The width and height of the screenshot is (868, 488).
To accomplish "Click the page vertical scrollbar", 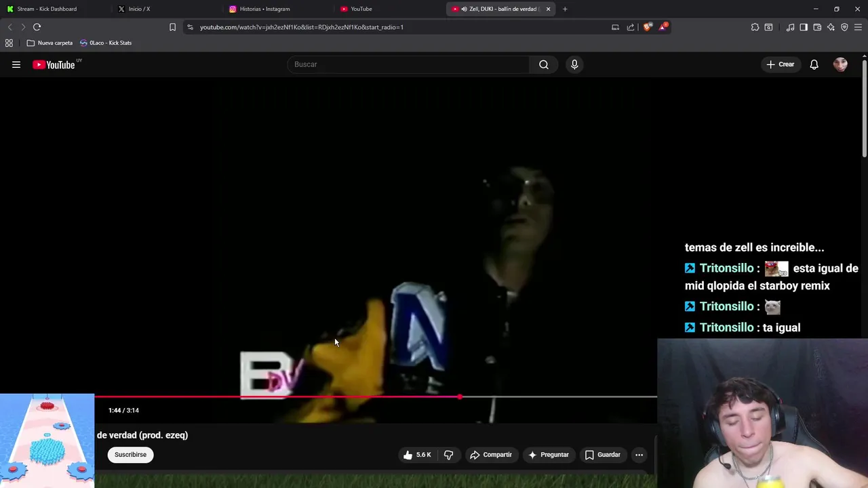I will [864, 108].
